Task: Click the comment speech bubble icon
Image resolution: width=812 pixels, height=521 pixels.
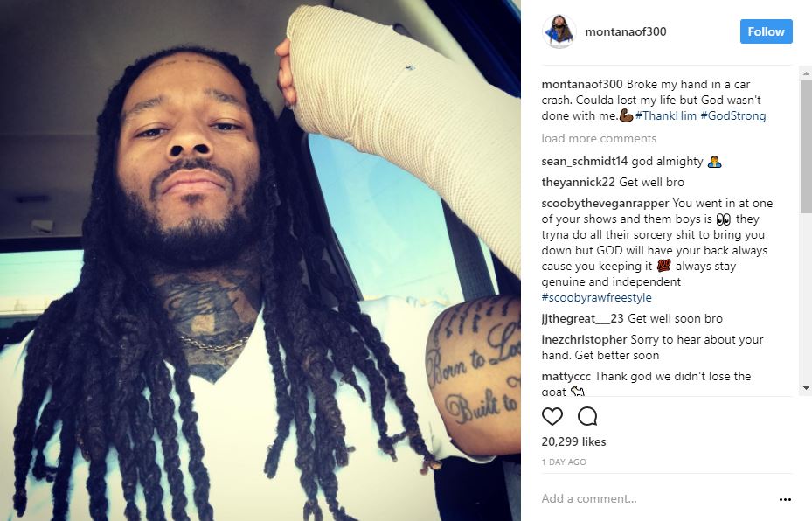Action: coord(587,416)
